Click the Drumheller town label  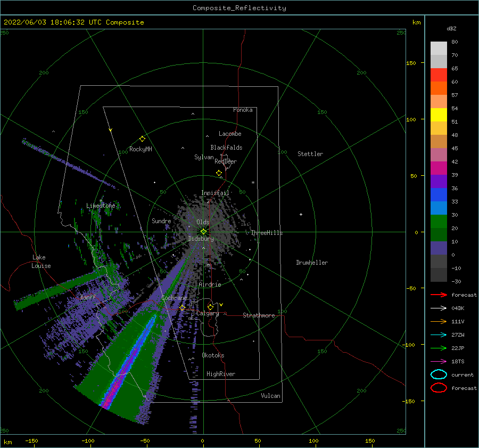pyautogui.click(x=312, y=263)
